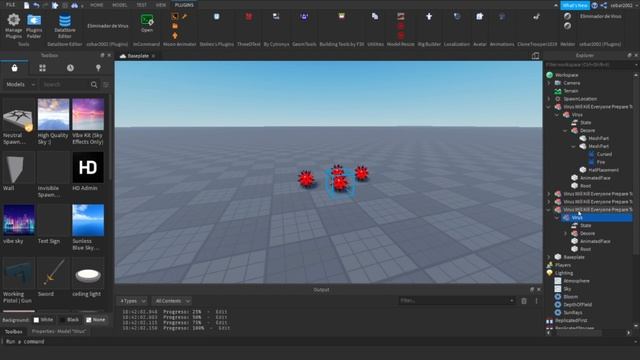640x360 pixels.
Task: Open the Rig Builder plugin
Action: click(429, 17)
